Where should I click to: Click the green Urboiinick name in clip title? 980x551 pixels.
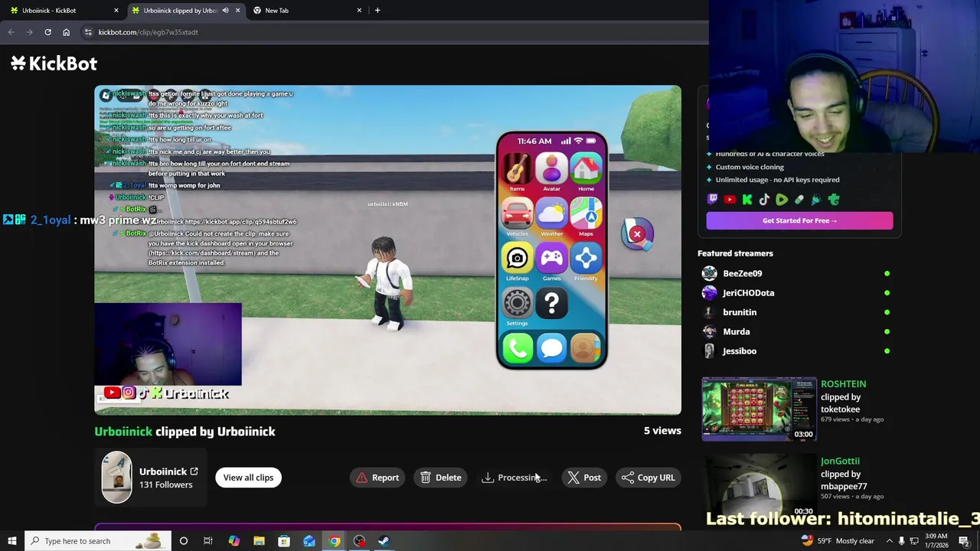coord(123,432)
